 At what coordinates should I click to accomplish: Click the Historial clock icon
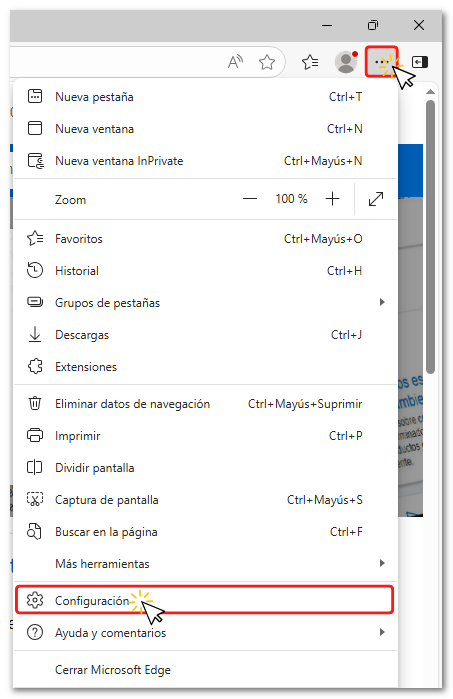tap(35, 270)
